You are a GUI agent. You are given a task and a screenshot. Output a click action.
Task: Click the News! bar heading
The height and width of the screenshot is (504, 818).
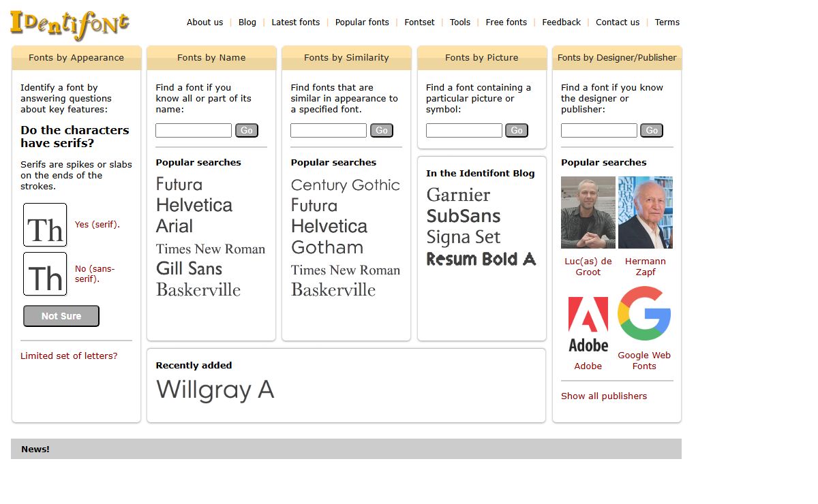pos(35,449)
